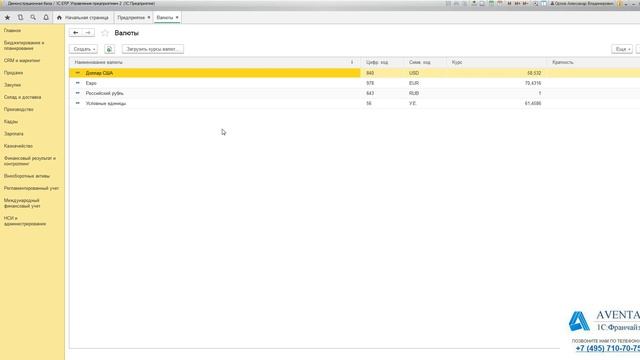640x360 pixels.
Task: Open the Еще dropdown menu
Action: click(622, 49)
